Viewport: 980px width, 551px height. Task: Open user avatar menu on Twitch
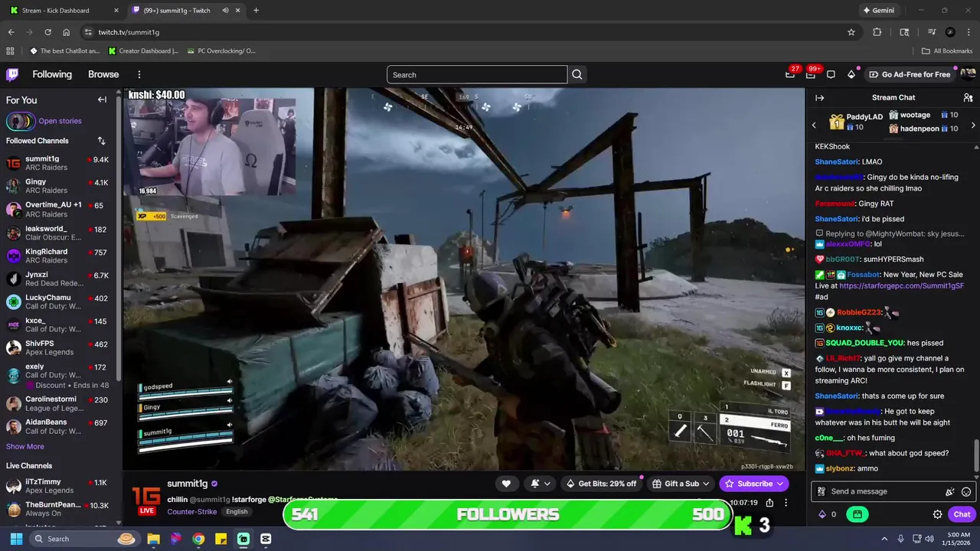968,74
